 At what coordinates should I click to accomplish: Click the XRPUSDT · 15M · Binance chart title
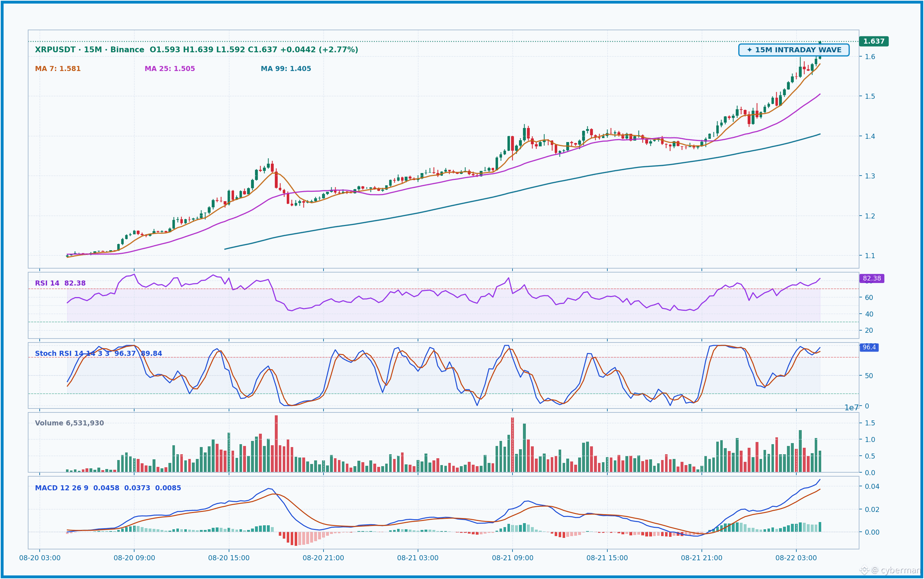(197, 50)
